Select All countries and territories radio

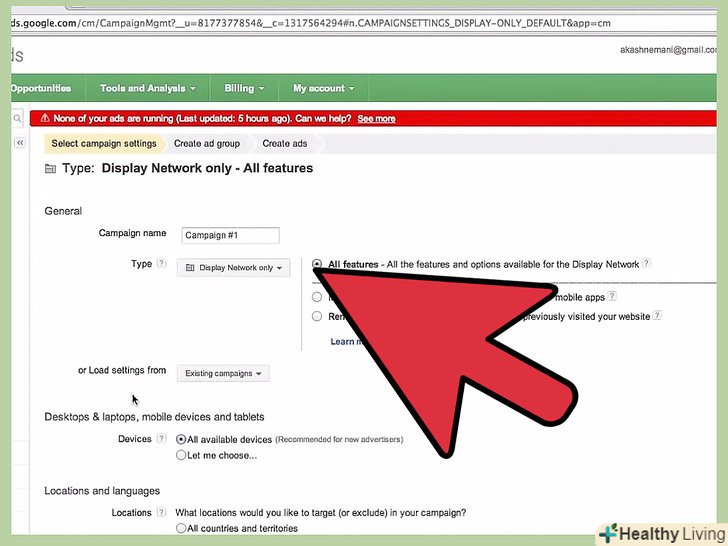181,528
